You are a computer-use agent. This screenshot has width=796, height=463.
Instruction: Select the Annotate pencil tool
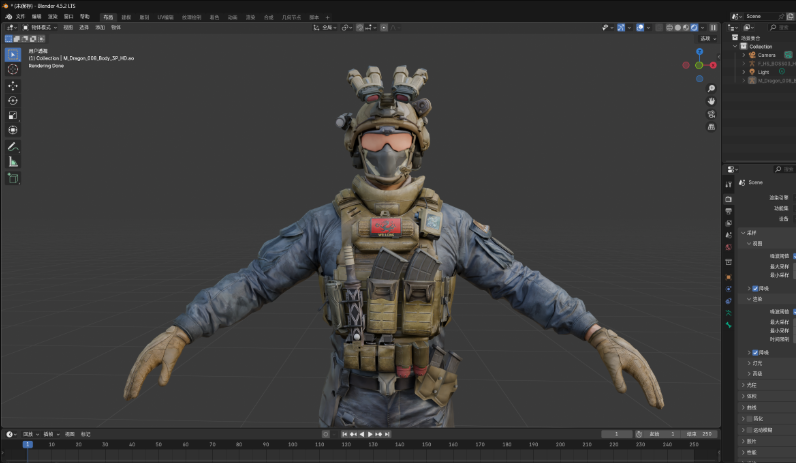coord(13,146)
